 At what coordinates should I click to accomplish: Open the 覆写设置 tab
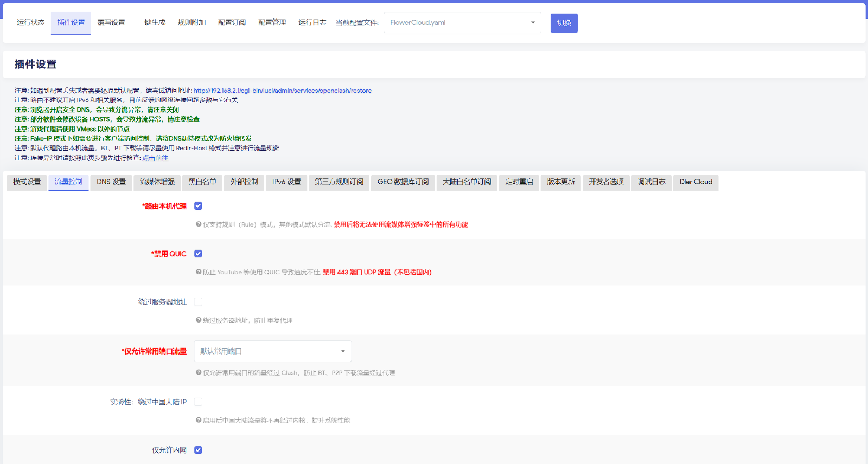111,23
